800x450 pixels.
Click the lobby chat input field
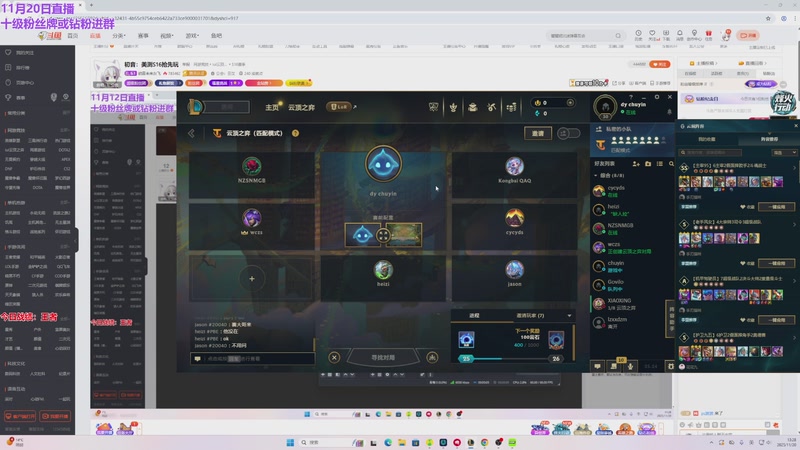coord(253,359)
